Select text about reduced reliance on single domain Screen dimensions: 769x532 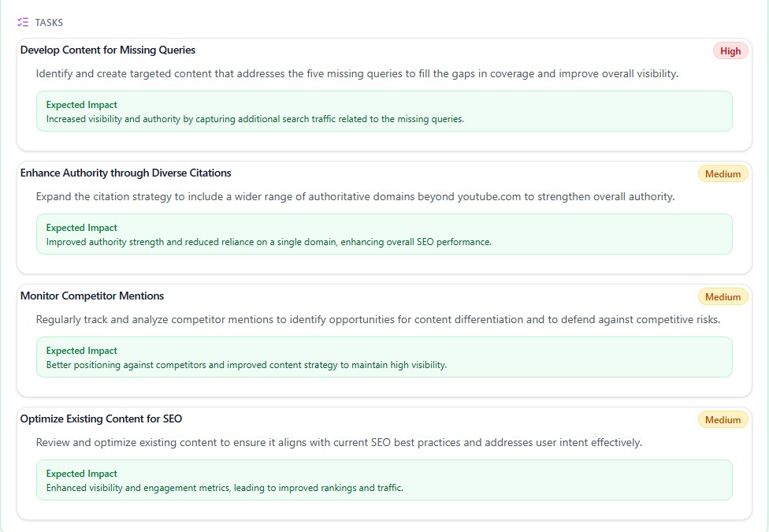pos(269,242)
